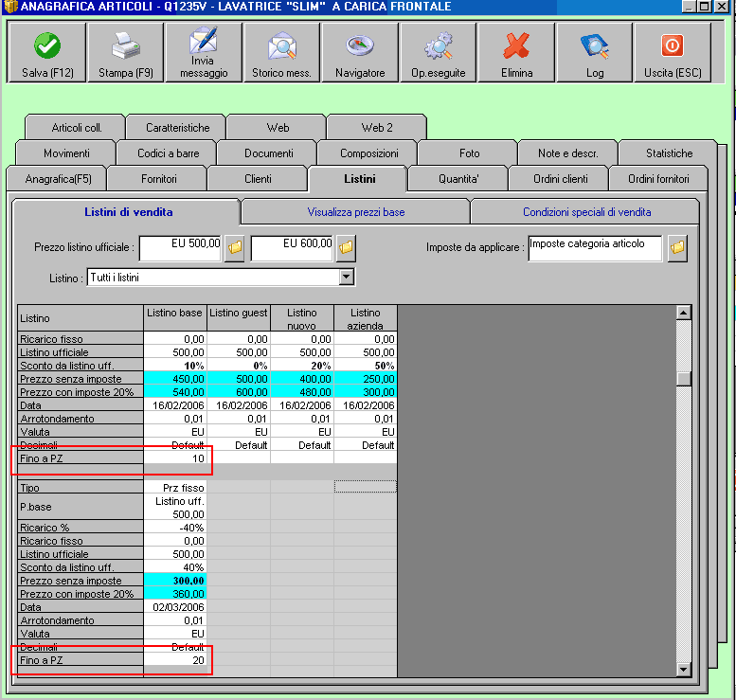View the Statistiche tab
The image size is (736, 700).
click(669, 153)
